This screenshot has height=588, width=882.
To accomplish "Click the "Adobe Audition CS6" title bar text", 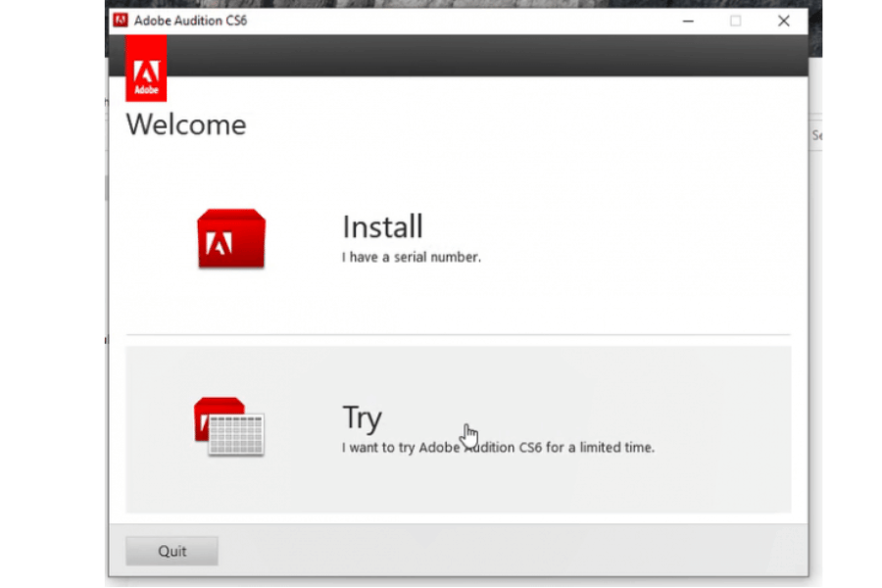I will click(x=190, y=21).
